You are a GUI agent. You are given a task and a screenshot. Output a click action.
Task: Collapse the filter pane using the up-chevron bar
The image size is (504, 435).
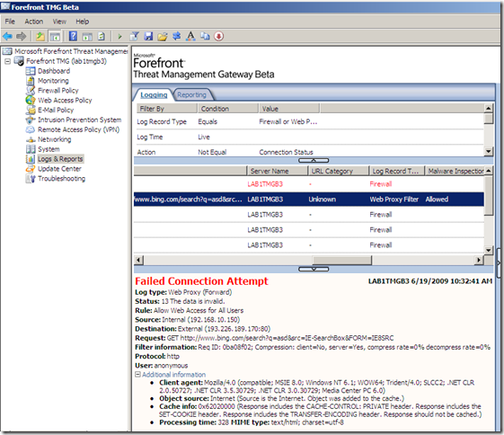[x=314, y=161]
